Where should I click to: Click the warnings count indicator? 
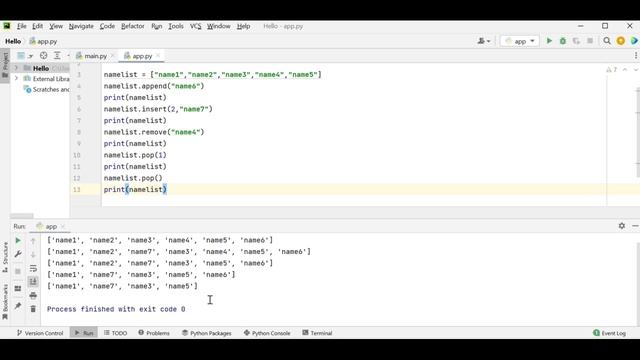point(611,70)
